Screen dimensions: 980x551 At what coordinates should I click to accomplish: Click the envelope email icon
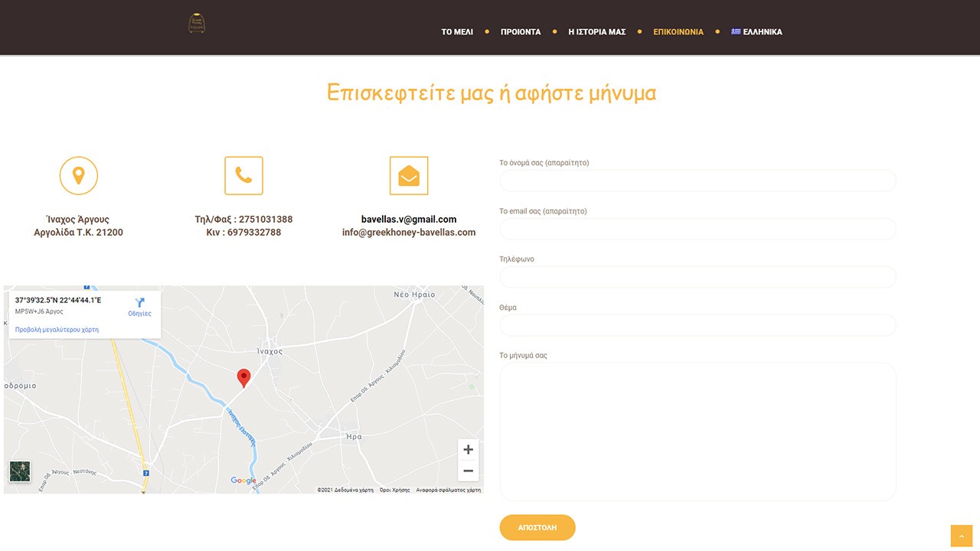409,175
